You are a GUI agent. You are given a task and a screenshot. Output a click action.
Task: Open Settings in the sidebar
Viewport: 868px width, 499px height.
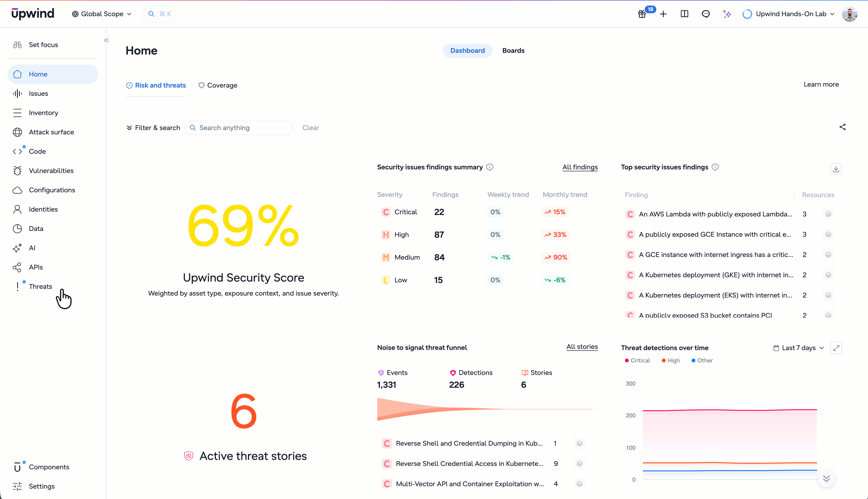[53, 486]
